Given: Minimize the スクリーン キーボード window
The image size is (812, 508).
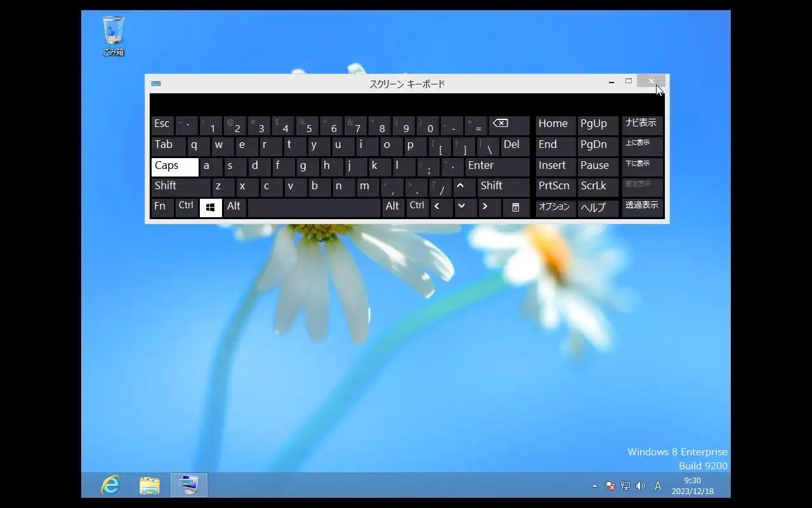Looking at the screenshot, I should coord(612,81).
